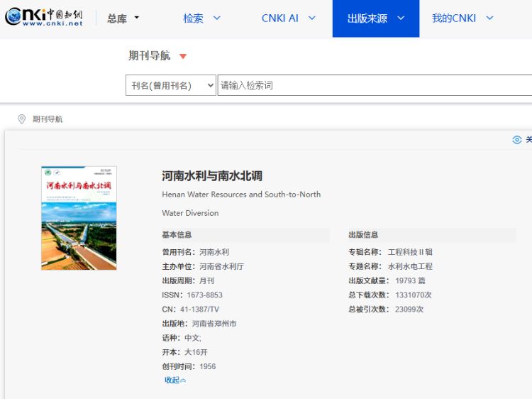The width and height of the screenshot is (532, 399).
Task: Click the 出版信息 section header
Action: 363,235
